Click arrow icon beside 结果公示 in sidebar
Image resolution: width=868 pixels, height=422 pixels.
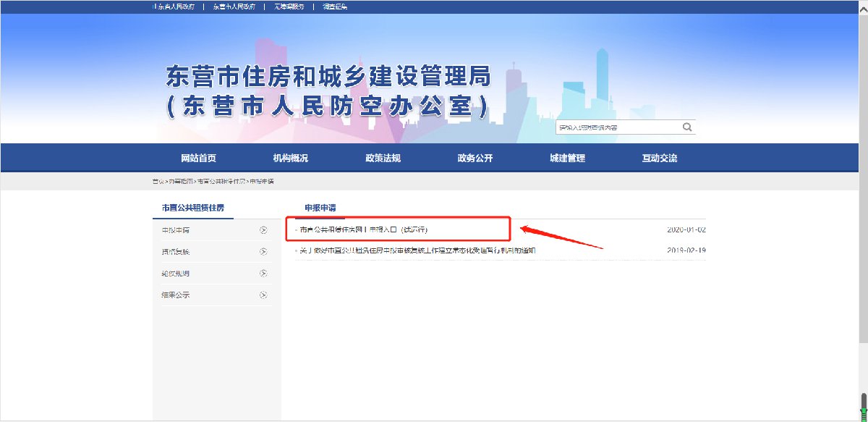click(x=263, y=295)
